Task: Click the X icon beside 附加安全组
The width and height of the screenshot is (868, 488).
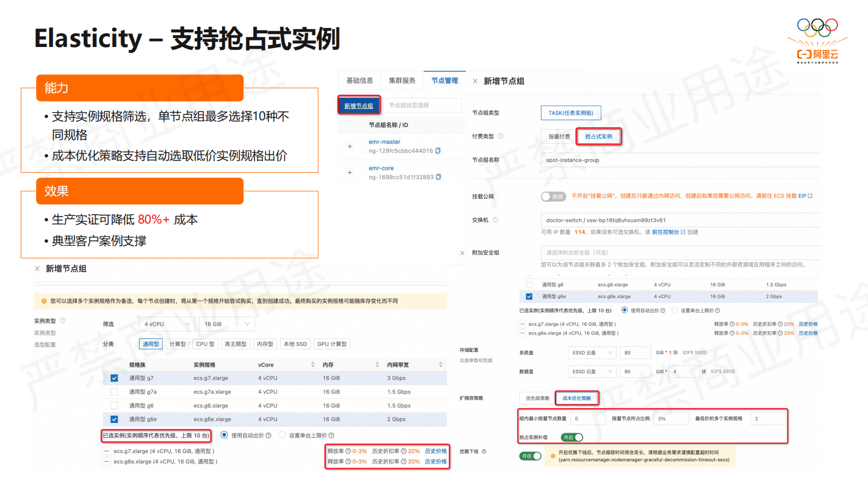Action: coord(462,252)
